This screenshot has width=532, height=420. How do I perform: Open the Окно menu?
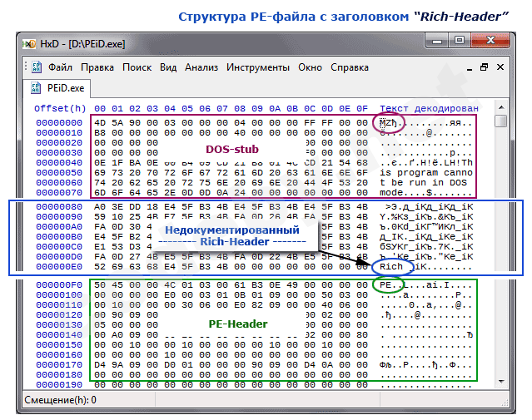point(310,67)
